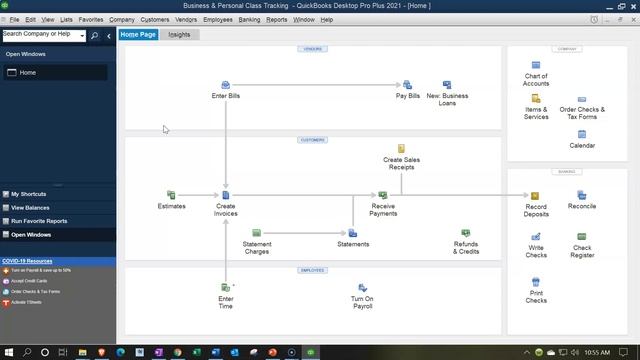Click Order Checks & Tax Forms promo link
Image resolution: width=640 pixels, height=360 pixels.
click(36, 291)
